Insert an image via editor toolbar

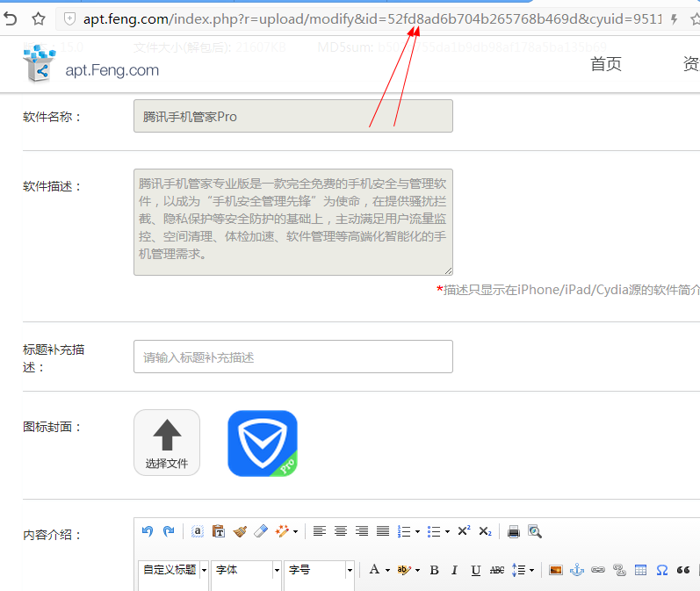click(556, 570)
